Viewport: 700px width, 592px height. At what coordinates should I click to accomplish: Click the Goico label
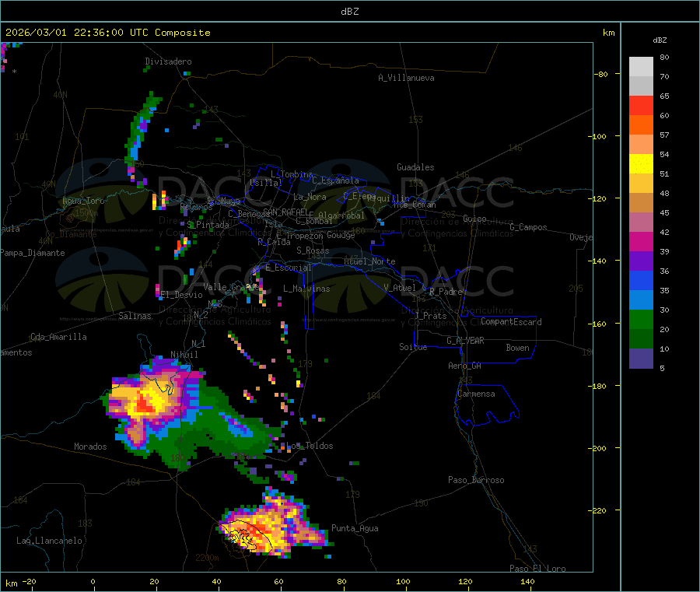coord(474,219)
